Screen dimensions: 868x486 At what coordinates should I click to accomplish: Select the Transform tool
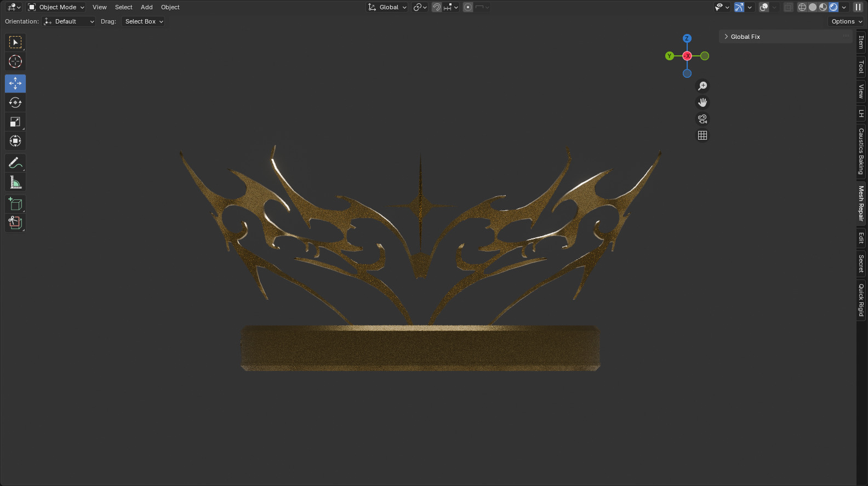(15, 141)
